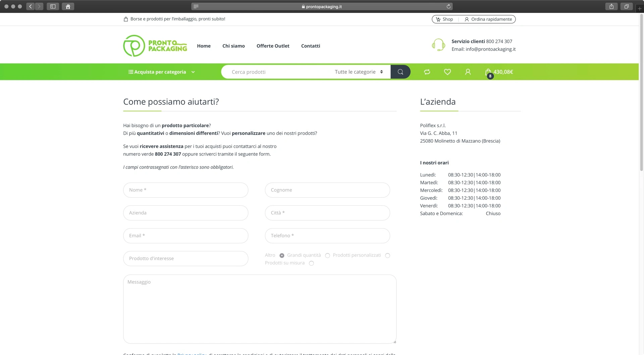Select the Prodotti su misura radio button
This screenshot has width=644, height=355.
[311, 263]
